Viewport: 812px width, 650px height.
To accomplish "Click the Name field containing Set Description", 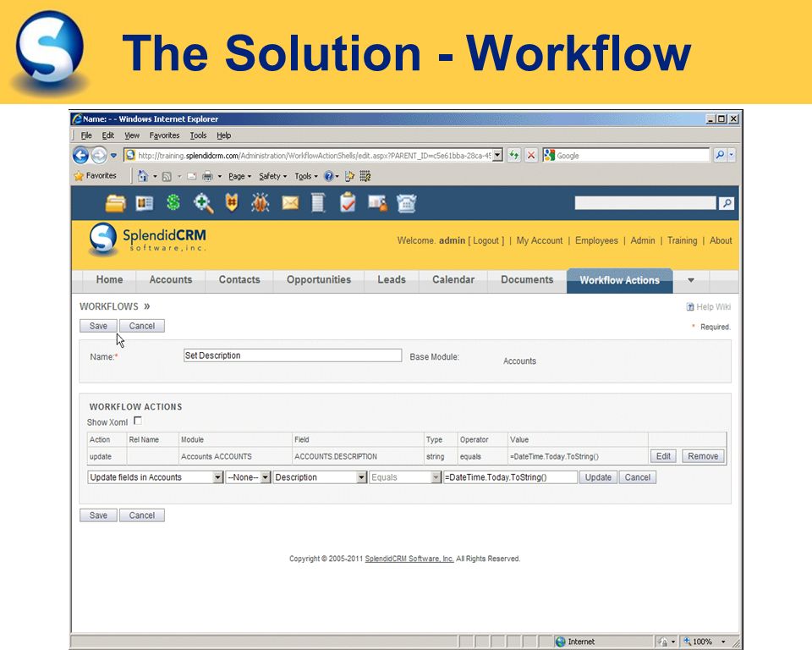I will (x=293, y=355).
